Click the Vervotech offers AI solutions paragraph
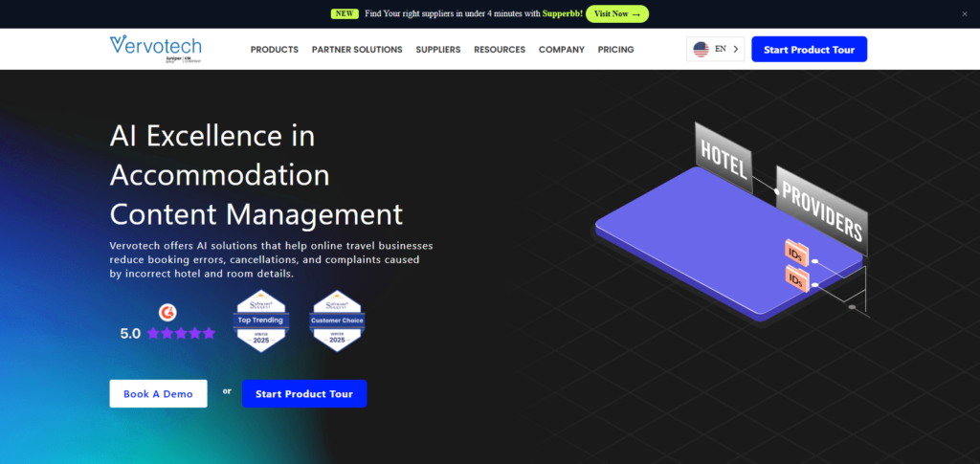 [x=271, y=259]
